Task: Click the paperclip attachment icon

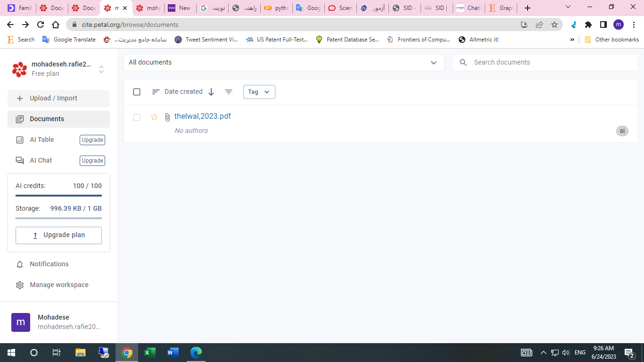Action: tap(167, 117)
